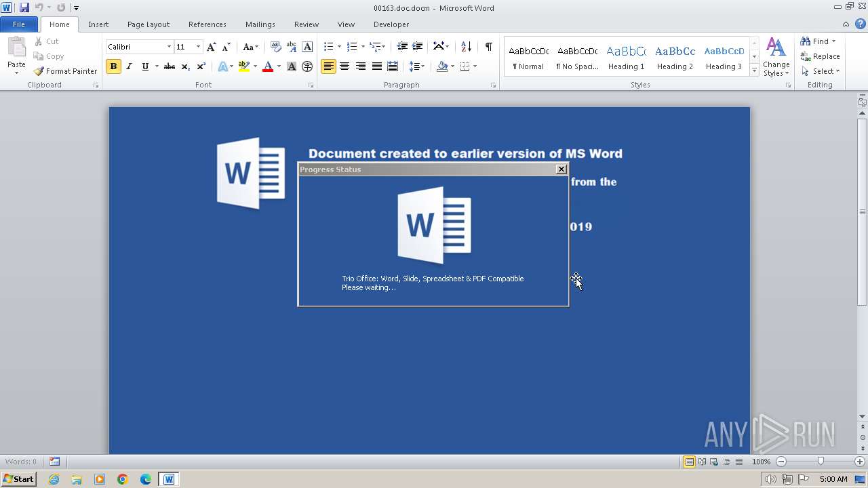This screenshot has height=488, width=868.
Task: Click the Character Border icon
Action: pos(307,47)
